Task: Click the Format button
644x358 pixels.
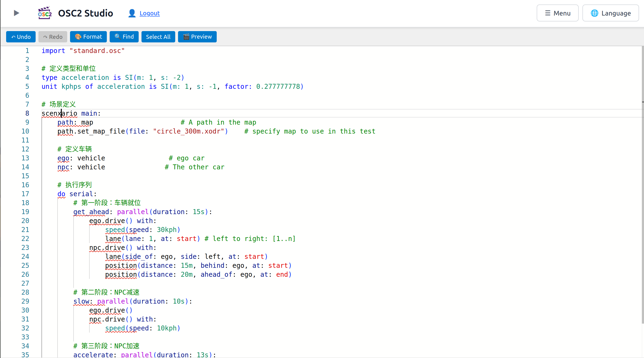Action: (x=88, y=37)
